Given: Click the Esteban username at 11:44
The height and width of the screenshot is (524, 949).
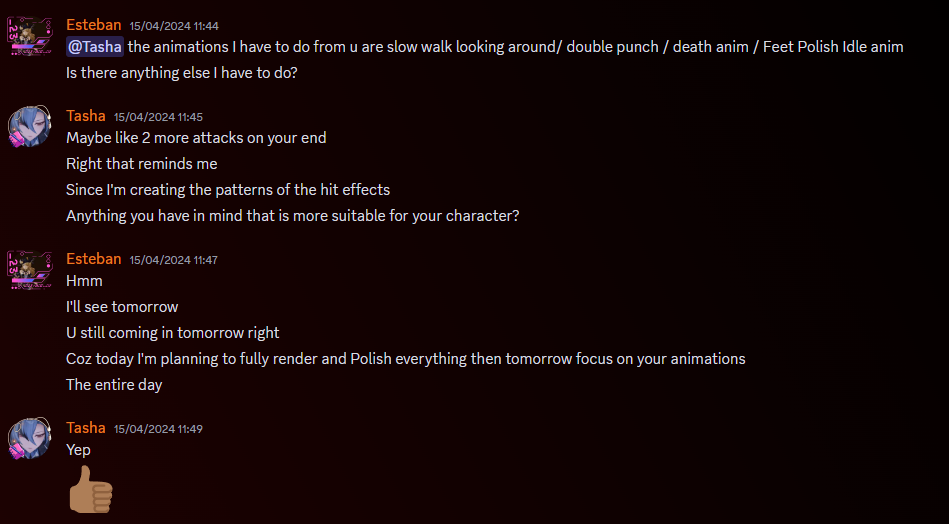Looking at the screenshot, I should coord(94,25).
